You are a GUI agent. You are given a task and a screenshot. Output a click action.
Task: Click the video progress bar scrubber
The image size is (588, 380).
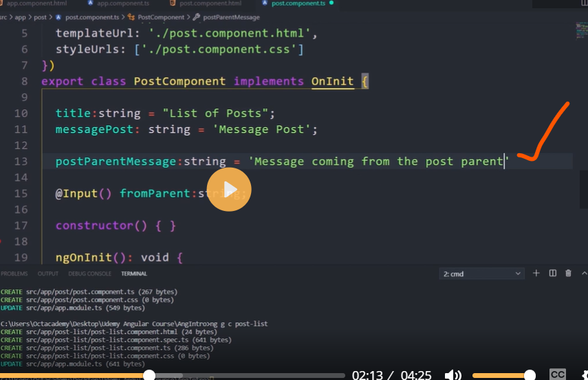[x=149, y=375]
